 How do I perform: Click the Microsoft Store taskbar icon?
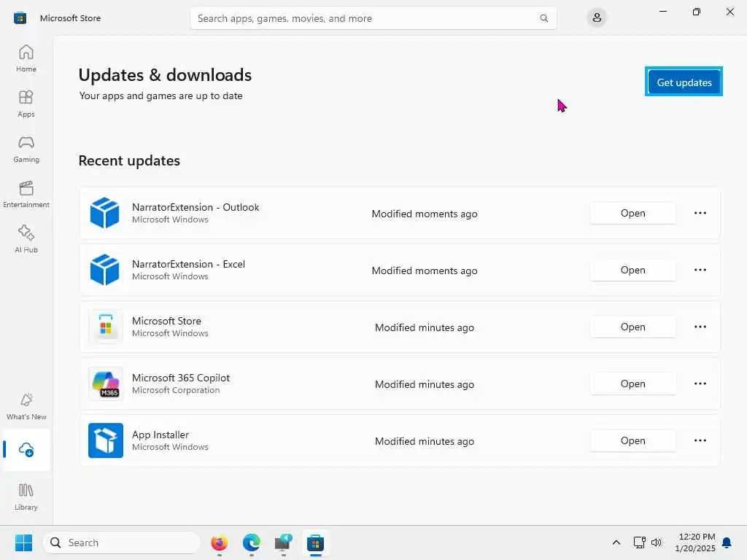coord(315,542)
